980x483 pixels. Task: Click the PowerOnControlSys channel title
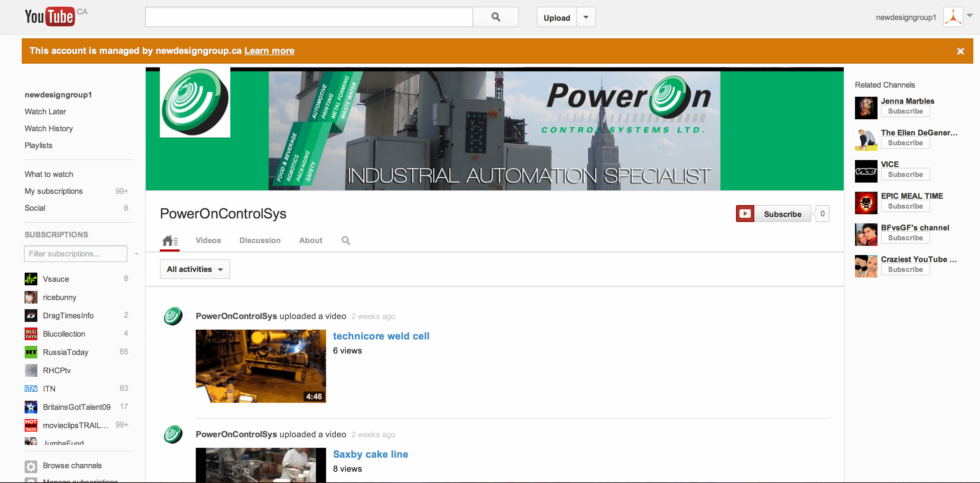pyautogui.click(x=223, y=214)
